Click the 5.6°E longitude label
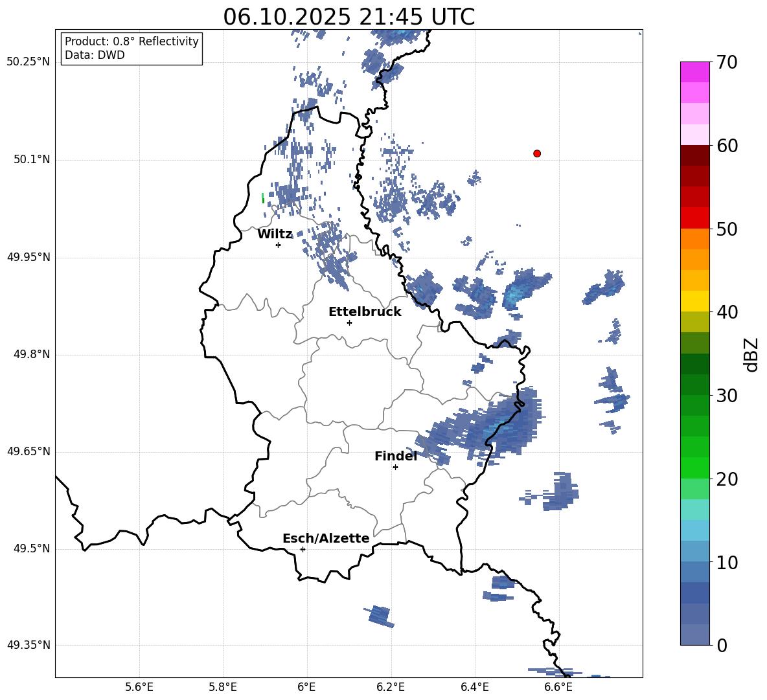Viewport: 767px width, 700px height. (139, 688)
